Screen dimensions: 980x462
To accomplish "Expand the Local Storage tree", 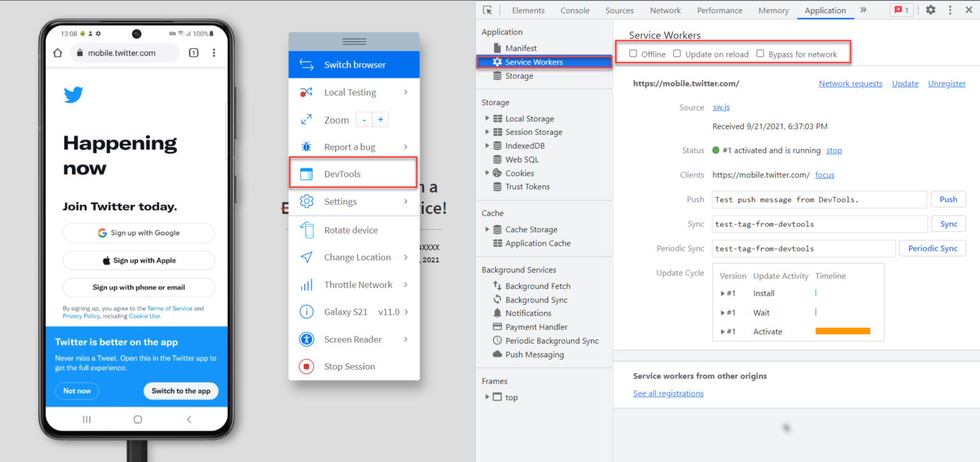I will (487, 118).
